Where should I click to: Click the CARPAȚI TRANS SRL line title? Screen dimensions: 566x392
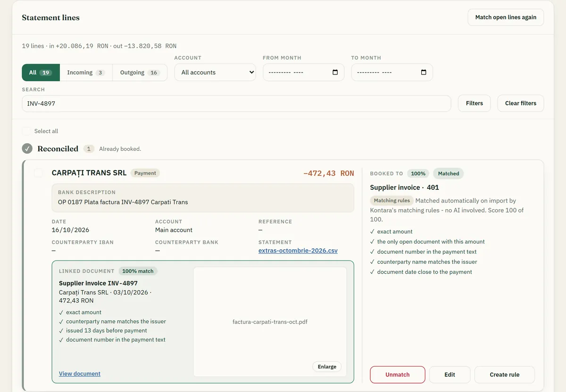tap(89, 173)
